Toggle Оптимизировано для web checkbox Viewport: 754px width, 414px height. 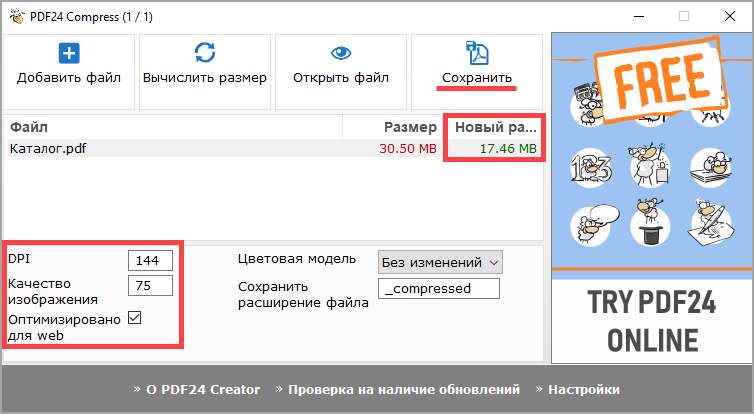click(x=135, y=318)
